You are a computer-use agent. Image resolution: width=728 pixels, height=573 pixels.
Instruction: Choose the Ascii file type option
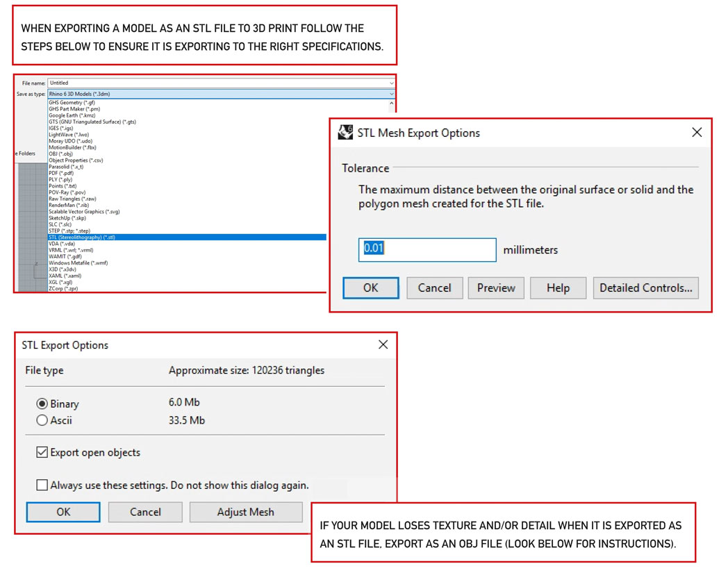tap(42, 420)
